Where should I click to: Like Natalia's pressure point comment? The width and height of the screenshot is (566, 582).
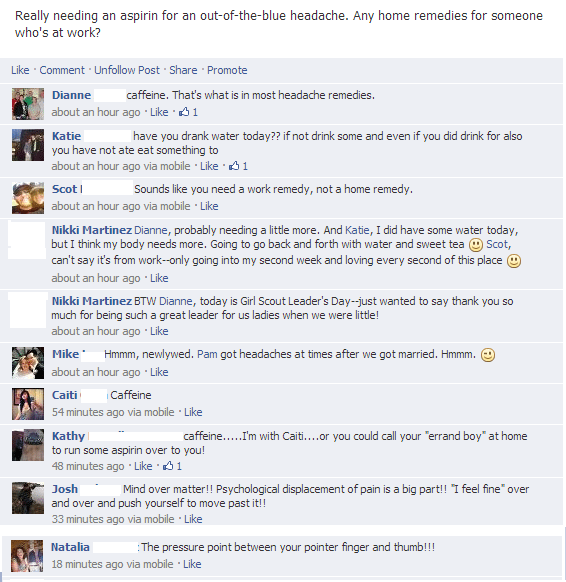click(192, 564)
